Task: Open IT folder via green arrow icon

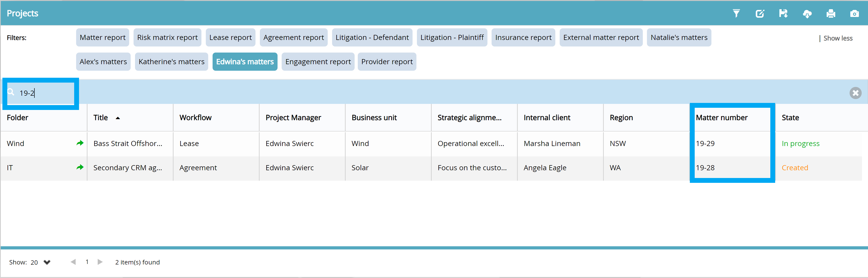Action: [x=80, y=167]
